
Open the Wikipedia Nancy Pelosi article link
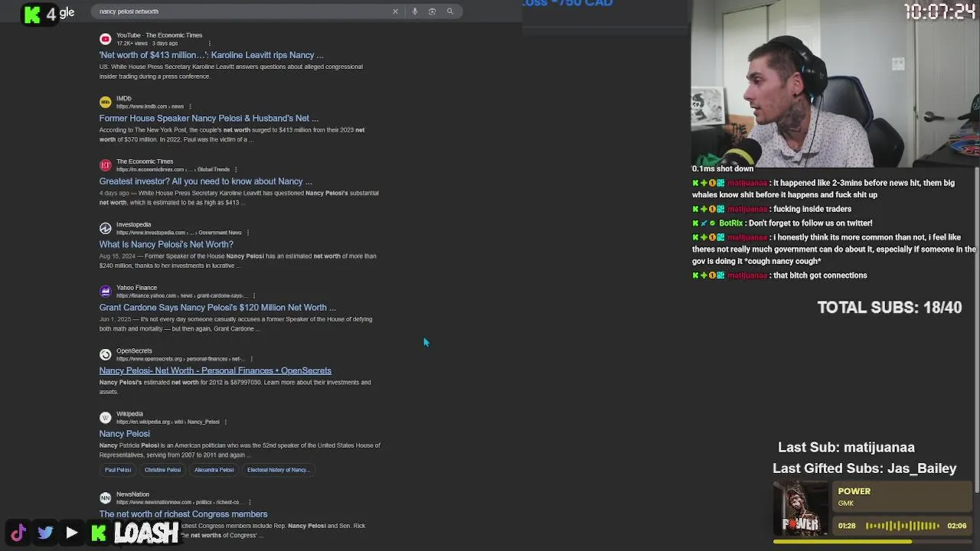tap(124, 434)
